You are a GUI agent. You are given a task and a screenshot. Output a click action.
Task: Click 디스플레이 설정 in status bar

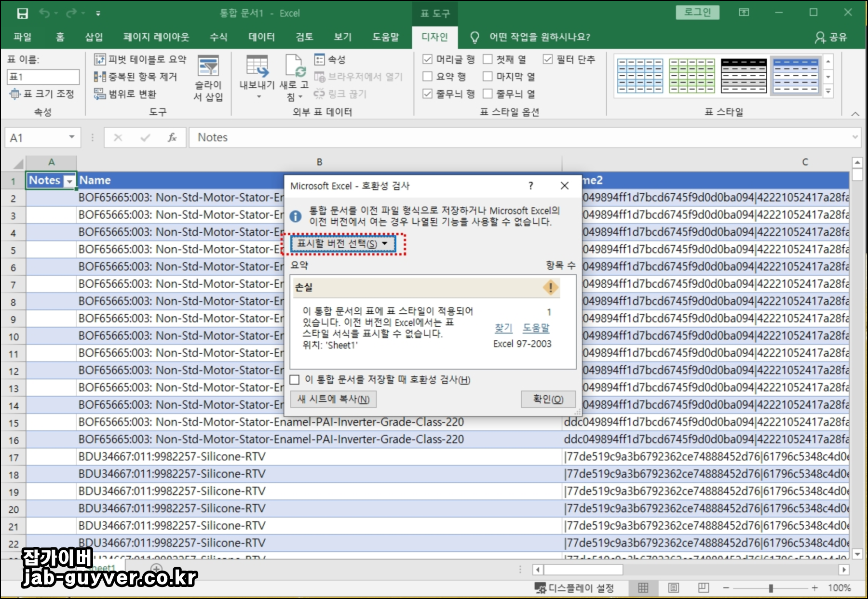coord(574,588)
